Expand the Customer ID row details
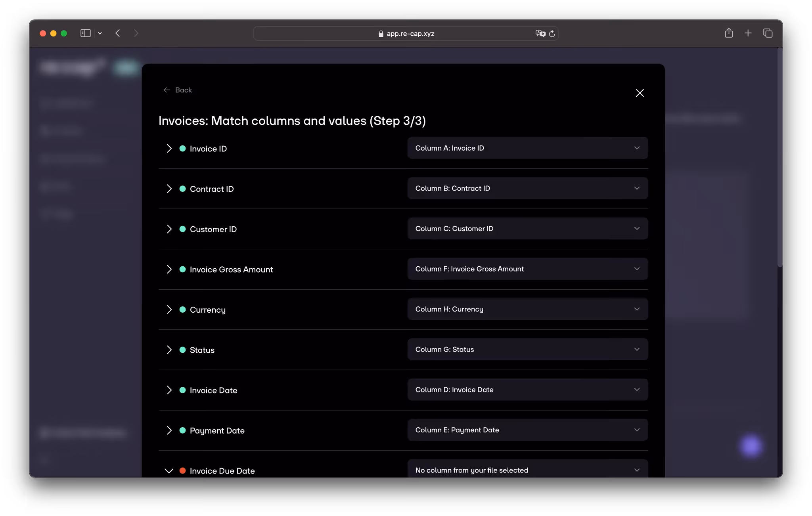 pos(169,229)
